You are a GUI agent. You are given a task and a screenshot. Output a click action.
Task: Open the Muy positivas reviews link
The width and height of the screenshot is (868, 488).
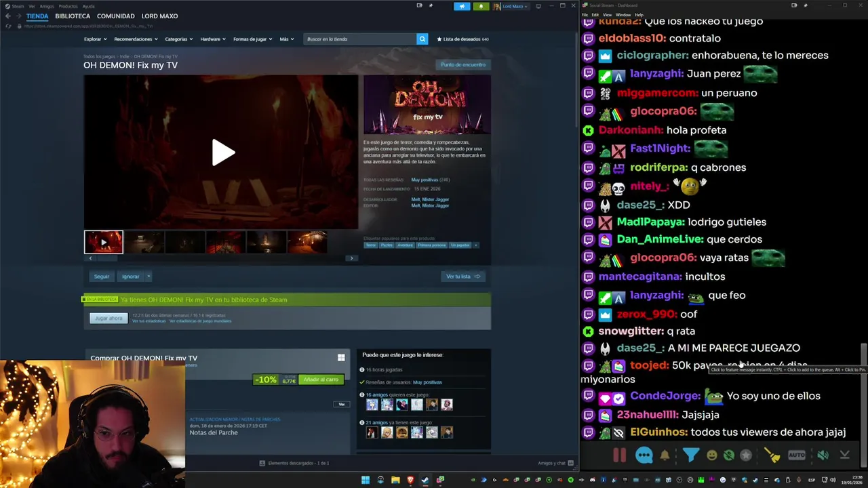click(425, 180)
